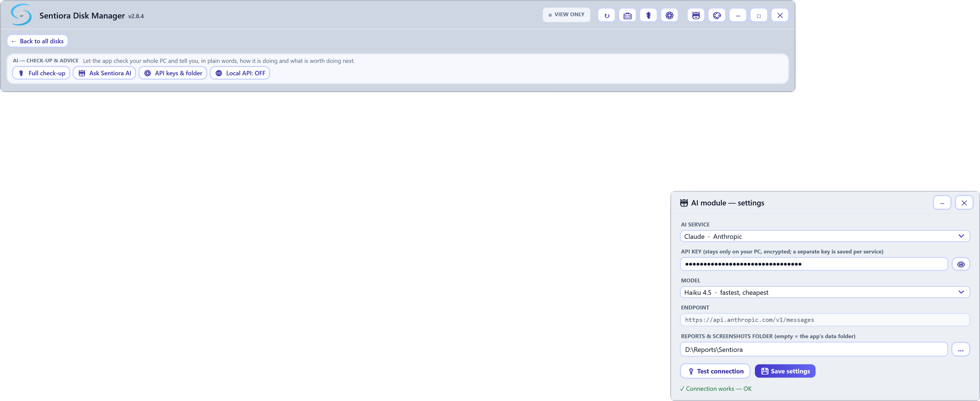Close the Sentiora Disk Manager window
This screenshot has width=980, height=401.
pos(780,16)
